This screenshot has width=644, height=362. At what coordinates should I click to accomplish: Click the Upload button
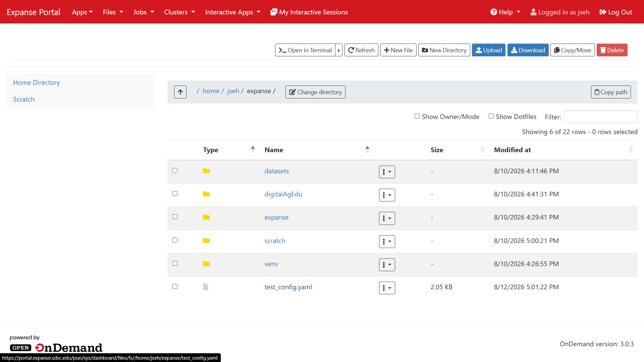click(x=488, y=50)
